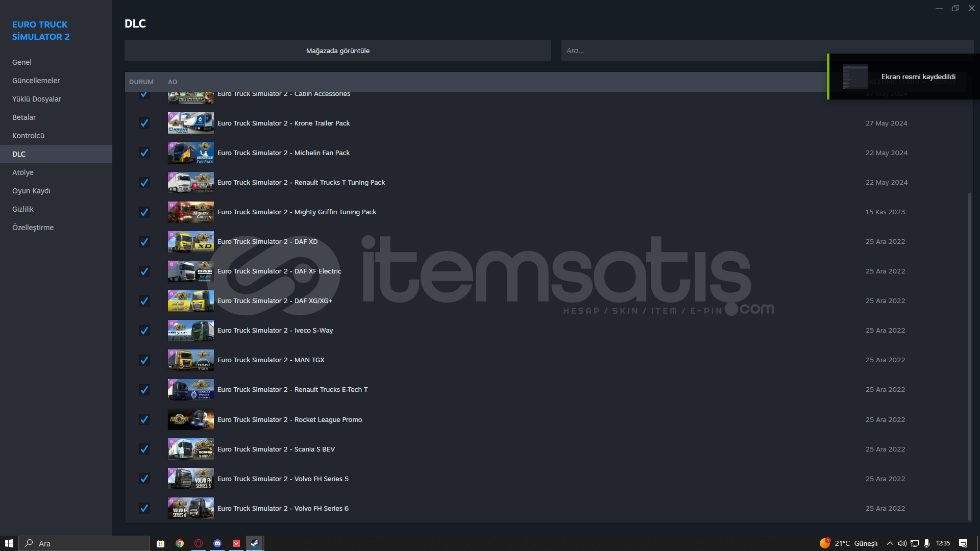
Task: Switch to the Güncellemeler section
Action: pyautogui.click(x=36, y=81)
